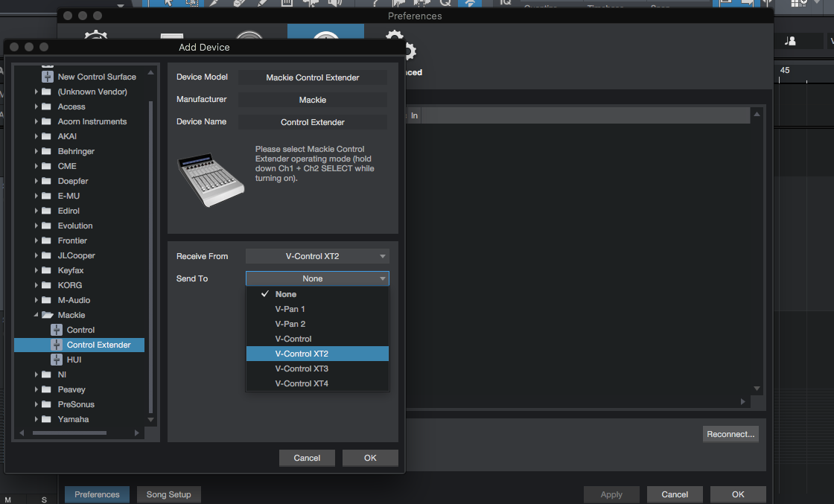Click the device tree scroll-left arrow
The height and width of the screenshot is (504, 834).
tap(22, 433)
